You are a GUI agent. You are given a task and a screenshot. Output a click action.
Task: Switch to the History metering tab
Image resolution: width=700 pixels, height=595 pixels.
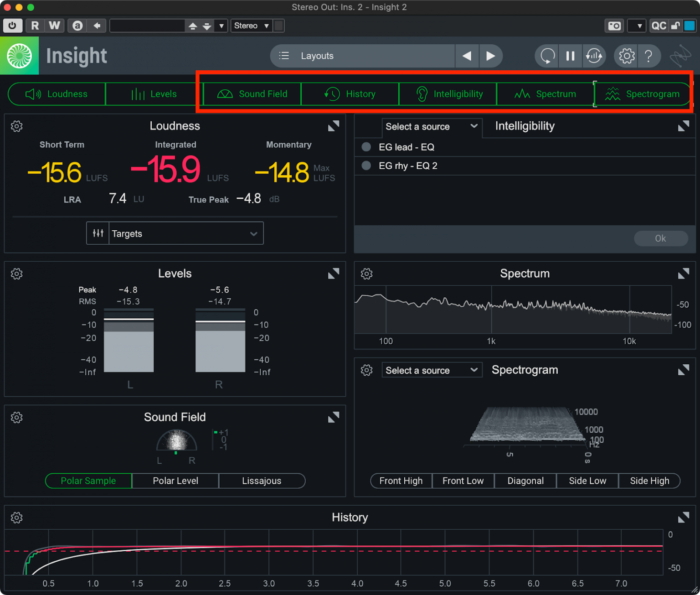(350, 94)
